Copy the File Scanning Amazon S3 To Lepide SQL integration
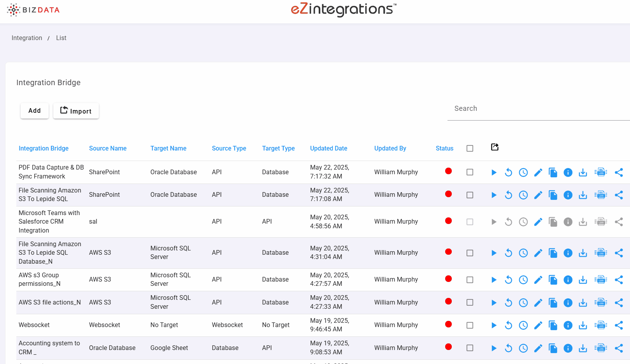Image resolution: width=630 pixels, height=364 pixels. click(553, 195)
